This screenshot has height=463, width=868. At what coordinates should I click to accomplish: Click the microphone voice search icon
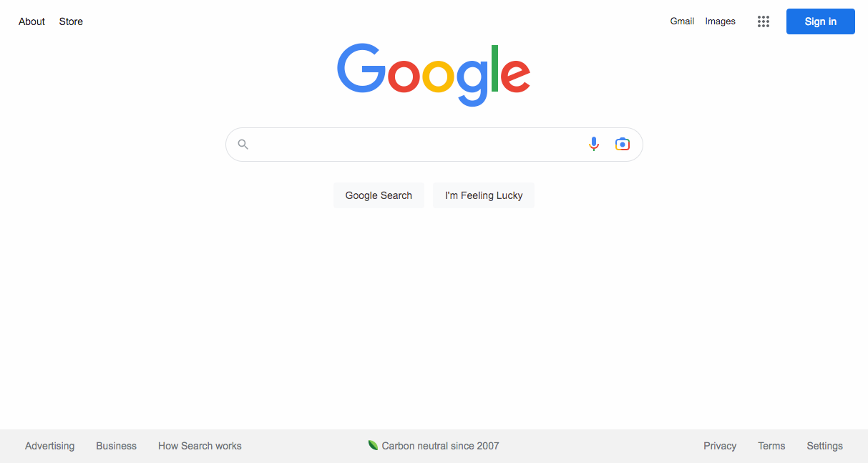[594, 145]
